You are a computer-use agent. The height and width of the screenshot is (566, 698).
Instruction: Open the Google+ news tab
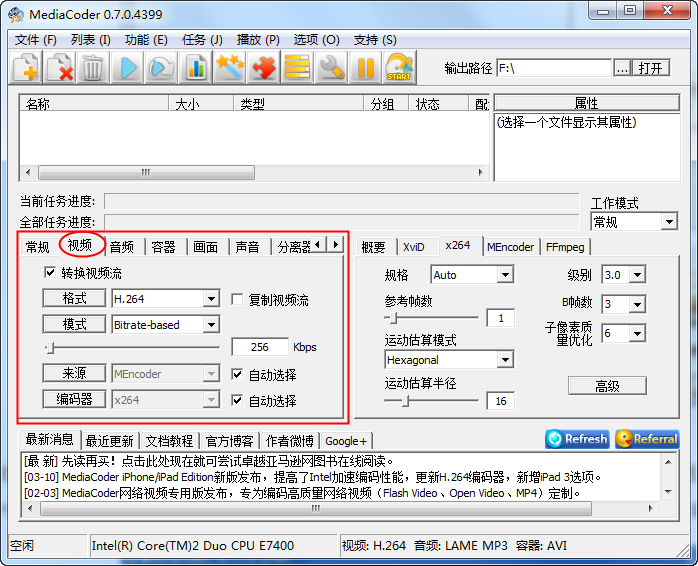pos(346,441)
